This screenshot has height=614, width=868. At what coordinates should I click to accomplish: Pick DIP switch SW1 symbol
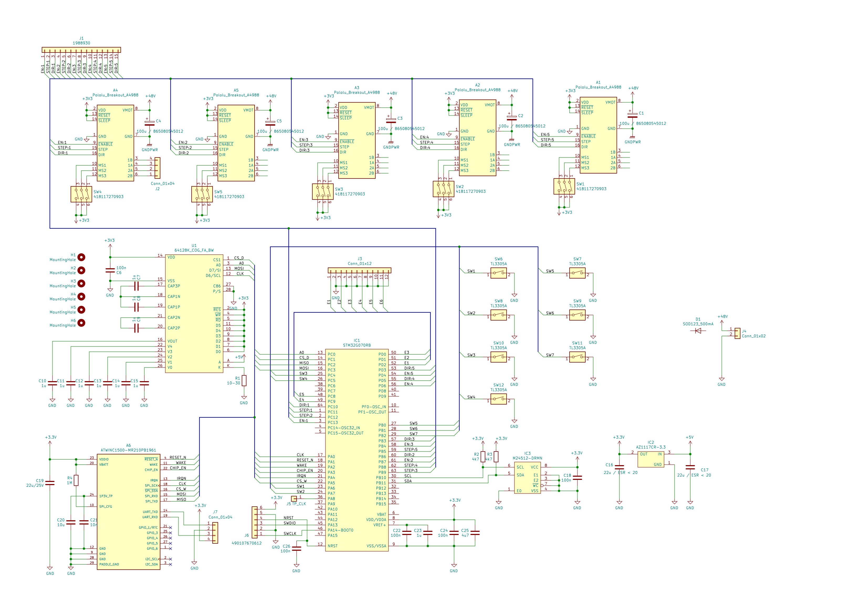click(x=564, y=186)
